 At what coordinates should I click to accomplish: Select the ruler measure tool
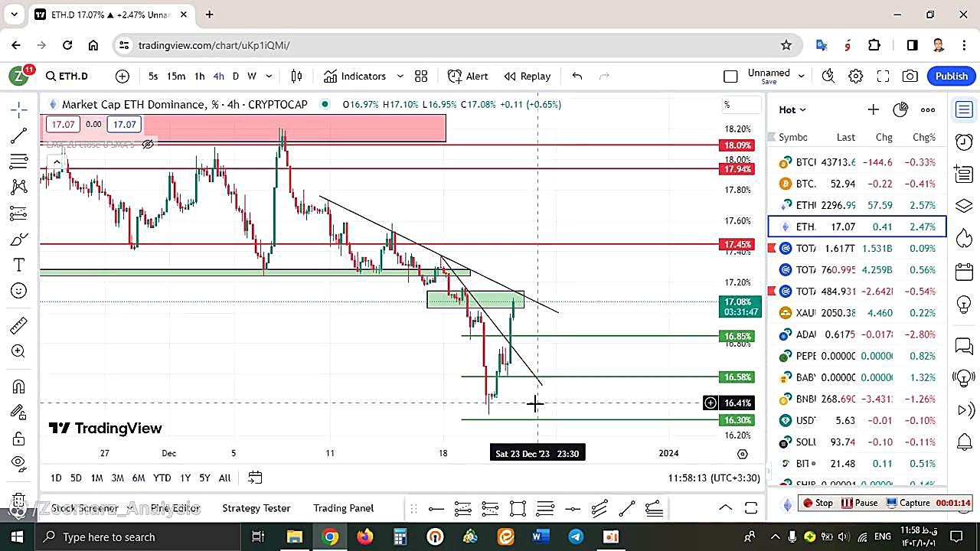pyautogui.click(x=19, y=325)
